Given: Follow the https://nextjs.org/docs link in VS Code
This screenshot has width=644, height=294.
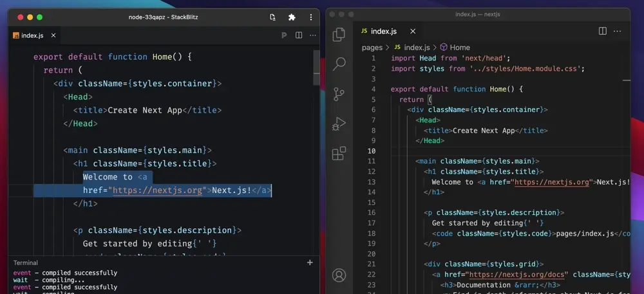Looking at the screenshot, I should (518, 275).
